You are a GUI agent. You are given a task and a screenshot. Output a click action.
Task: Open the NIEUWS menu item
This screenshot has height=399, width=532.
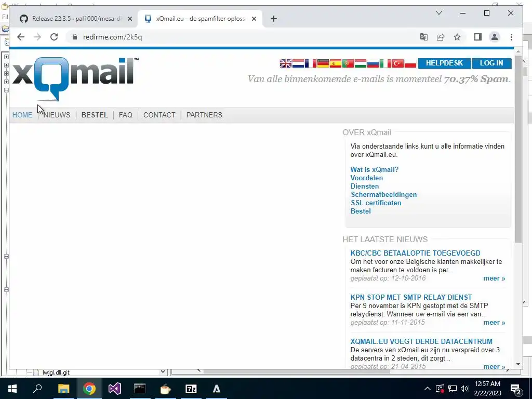[57, 115]
